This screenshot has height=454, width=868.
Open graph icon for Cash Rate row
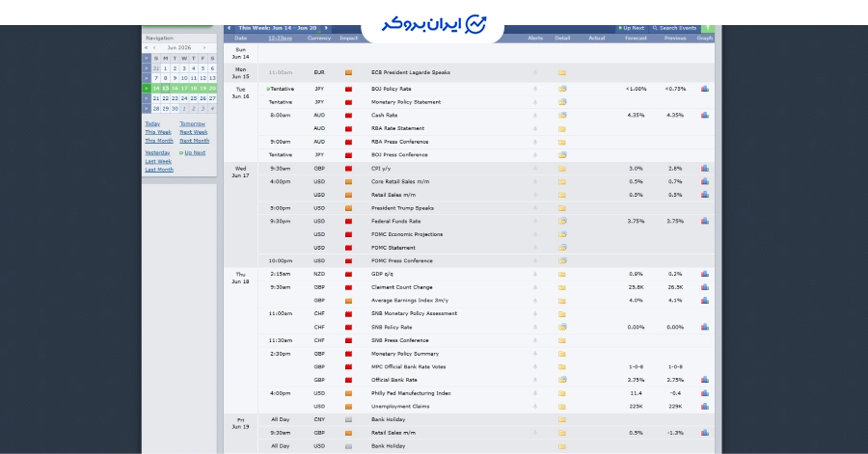(705, 115)
